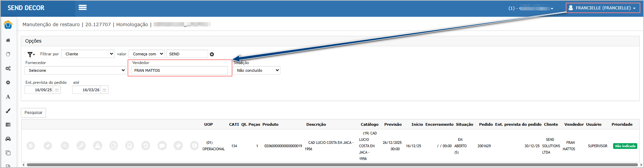Expand the Filtrar por Cliente dropdown
This screenshot has height=168, width=644.
point(88,54)
